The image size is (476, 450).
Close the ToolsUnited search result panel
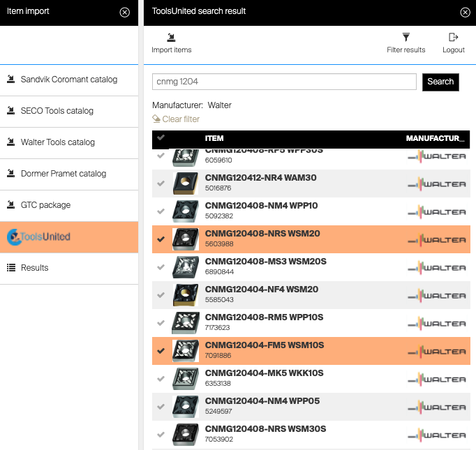pyautogui.click(x=465, y=12)
